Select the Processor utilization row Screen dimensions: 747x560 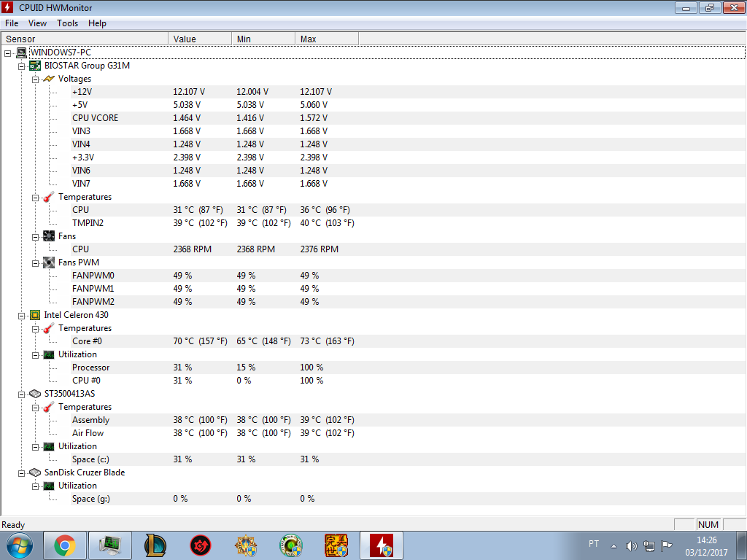point(409,367)
